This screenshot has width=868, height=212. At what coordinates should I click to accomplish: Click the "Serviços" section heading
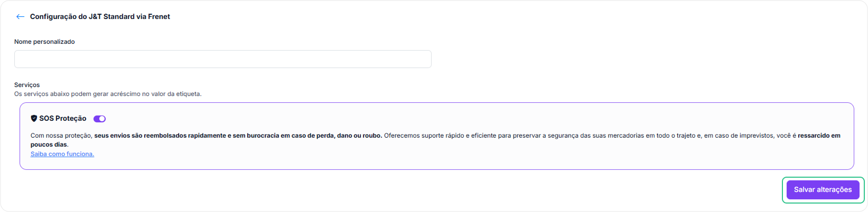27,85
